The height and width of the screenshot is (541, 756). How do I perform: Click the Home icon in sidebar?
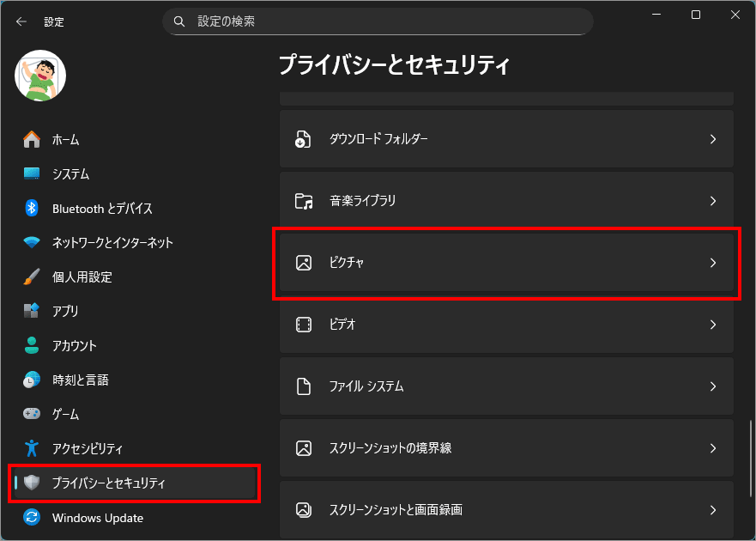[32, 139]
